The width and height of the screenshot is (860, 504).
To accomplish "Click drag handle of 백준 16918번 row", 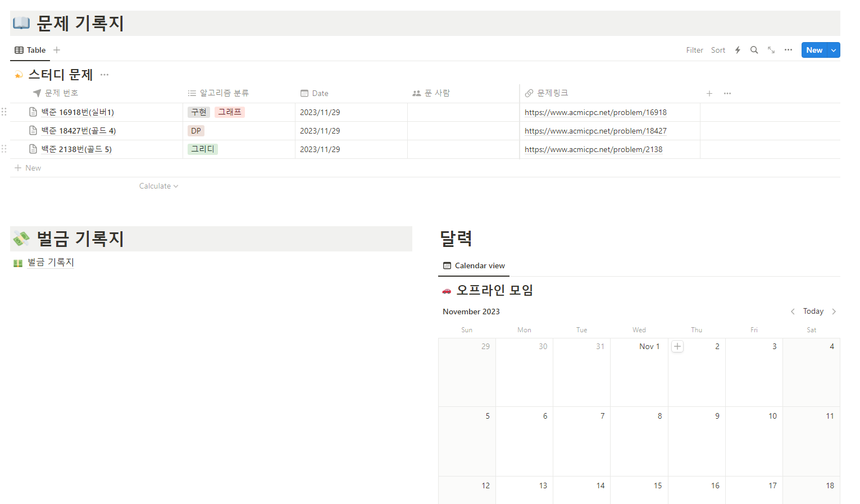I will pos(4,112).
